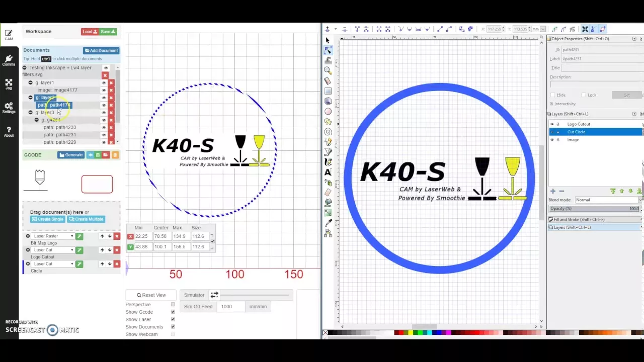Choose the Star polygon tool
The image size is (644, 362).
(x=328, y=122)
